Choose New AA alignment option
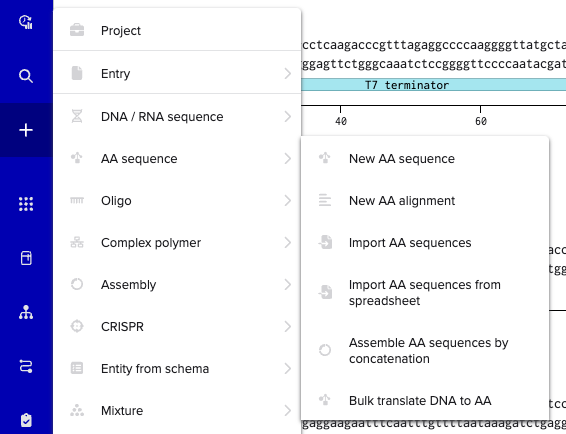 point(425,200)
